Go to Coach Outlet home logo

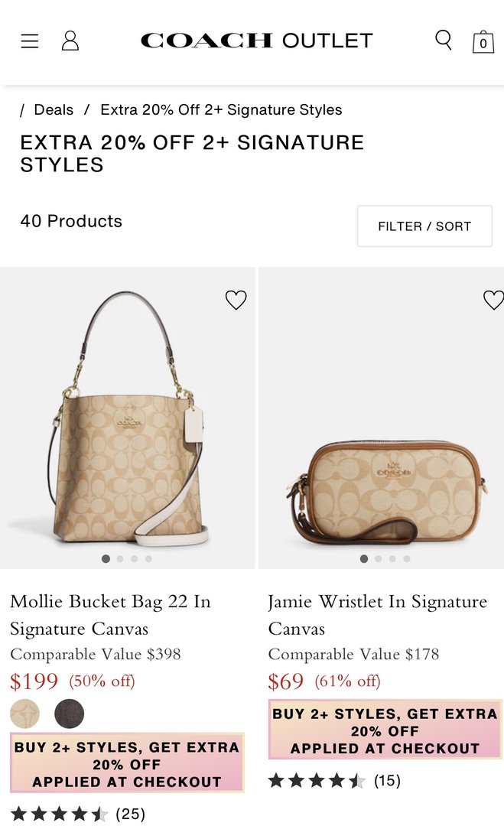[256, 41]
